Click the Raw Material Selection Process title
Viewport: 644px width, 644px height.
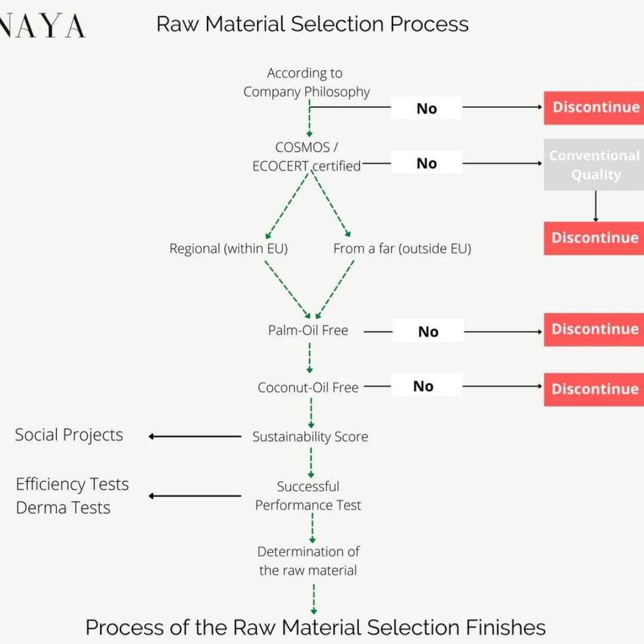(x=312, y=24)
